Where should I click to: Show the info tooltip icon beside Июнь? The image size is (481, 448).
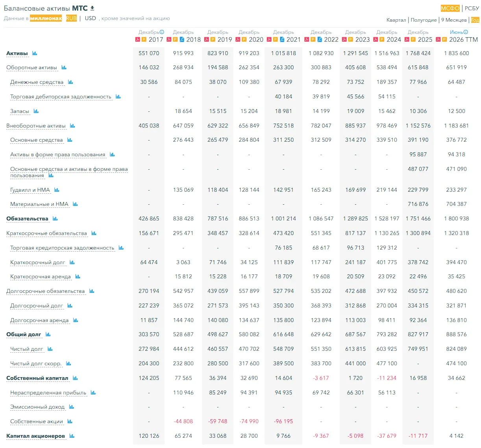[x=466, y=32]
